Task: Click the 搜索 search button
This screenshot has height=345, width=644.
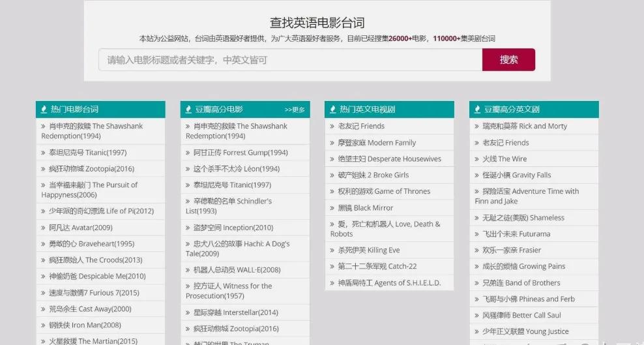Action: [508, 59]
